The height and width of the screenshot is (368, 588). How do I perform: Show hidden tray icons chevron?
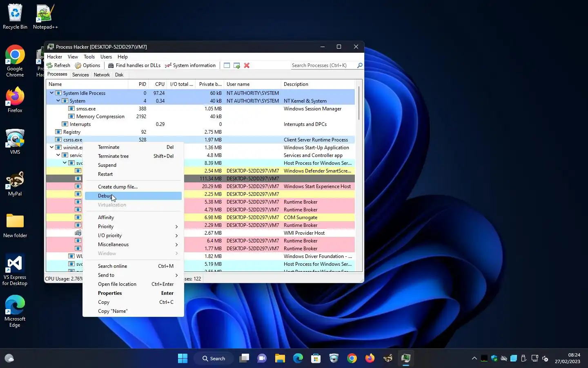pos(474,359)
